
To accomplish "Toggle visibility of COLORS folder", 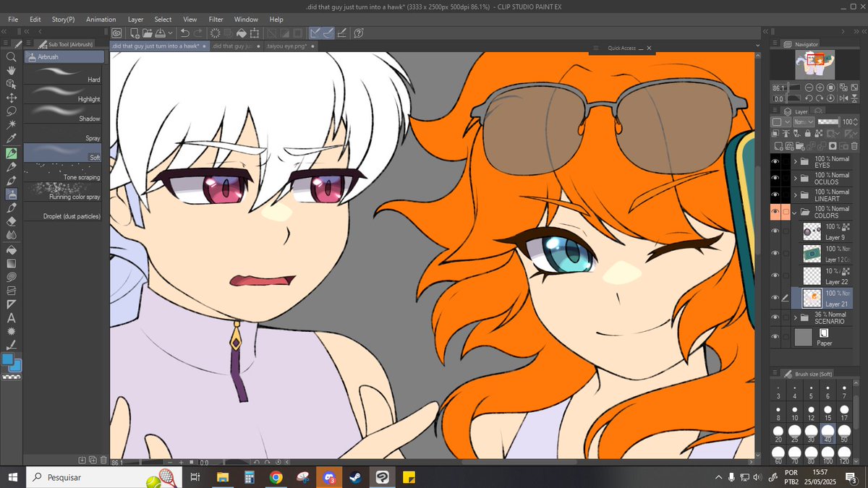I will pyautogui.click(x=775, y=212).
